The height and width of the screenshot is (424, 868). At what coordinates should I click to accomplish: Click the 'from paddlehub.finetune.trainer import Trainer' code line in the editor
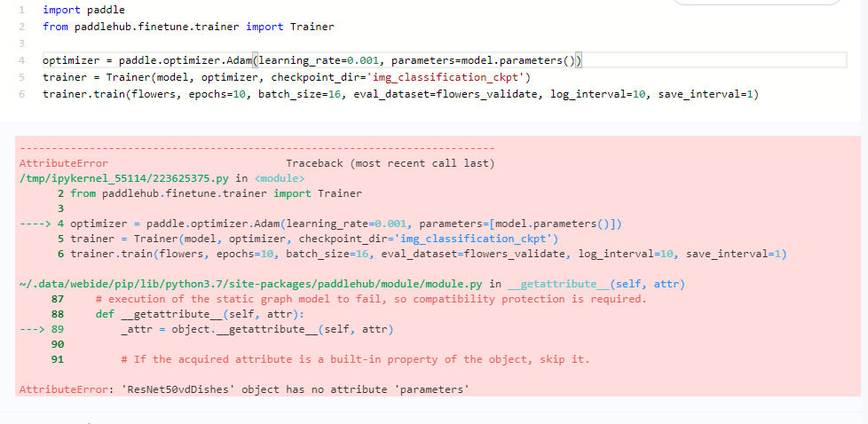[188, 27]
